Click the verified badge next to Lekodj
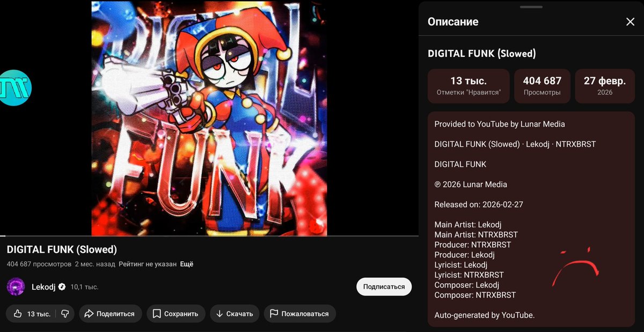Image resolution: width=644 pixels, height=332 pixels. point(62,287)
